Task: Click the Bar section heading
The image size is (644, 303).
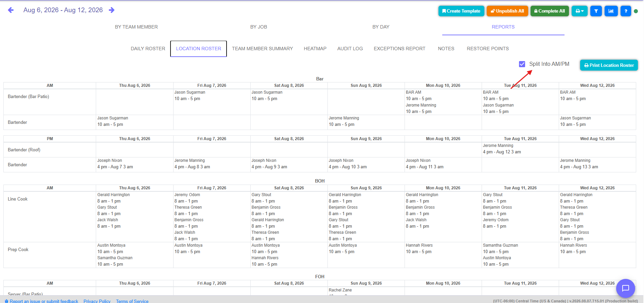Action: click(320, 79)
